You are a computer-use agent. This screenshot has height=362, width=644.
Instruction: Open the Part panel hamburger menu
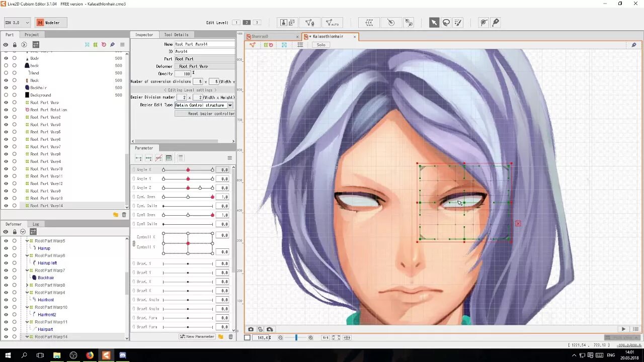pyautogui.click(x=122, y=45)
